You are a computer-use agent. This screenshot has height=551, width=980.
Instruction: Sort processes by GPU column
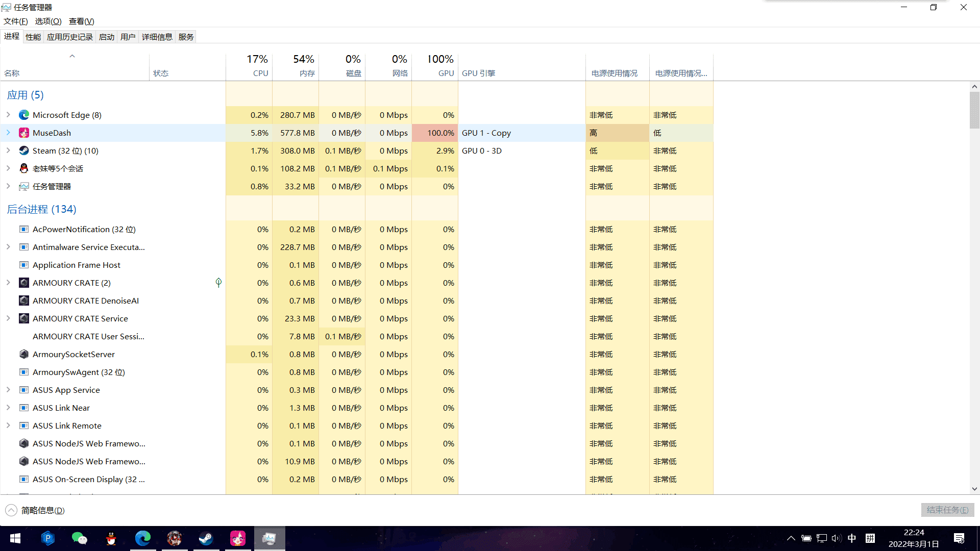(x=435, y=66)
